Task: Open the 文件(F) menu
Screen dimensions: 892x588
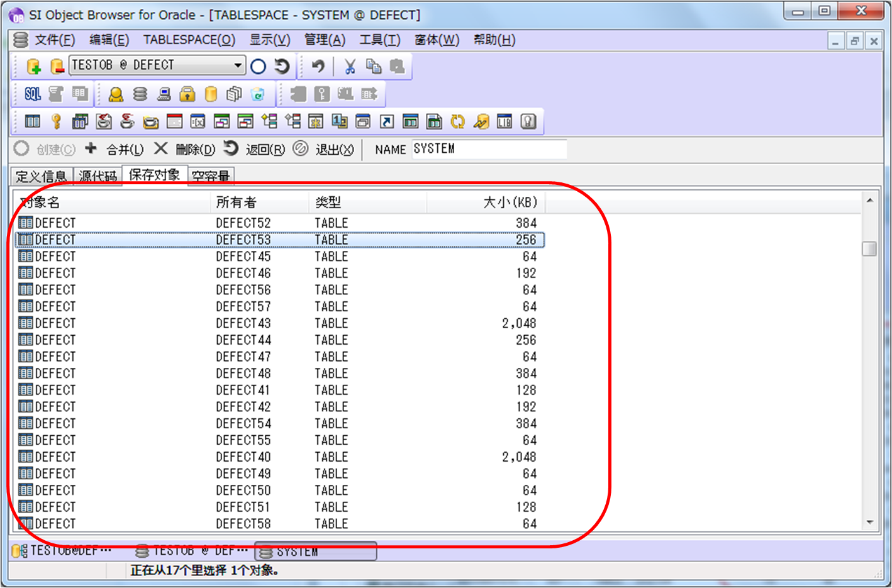Action: click(55, 40)
